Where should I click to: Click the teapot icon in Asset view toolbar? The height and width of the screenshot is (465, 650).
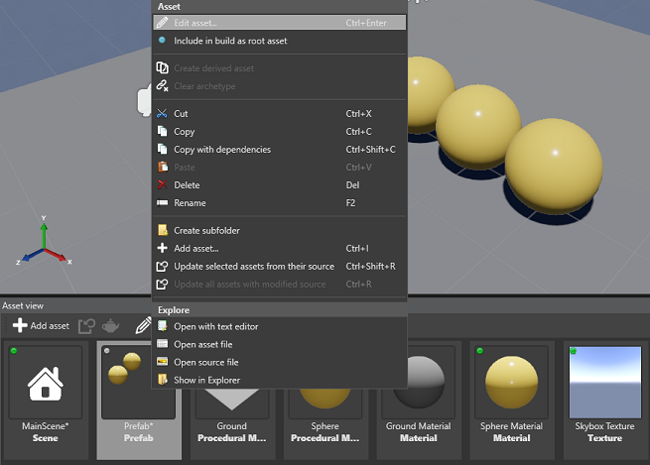coord(111,326)
